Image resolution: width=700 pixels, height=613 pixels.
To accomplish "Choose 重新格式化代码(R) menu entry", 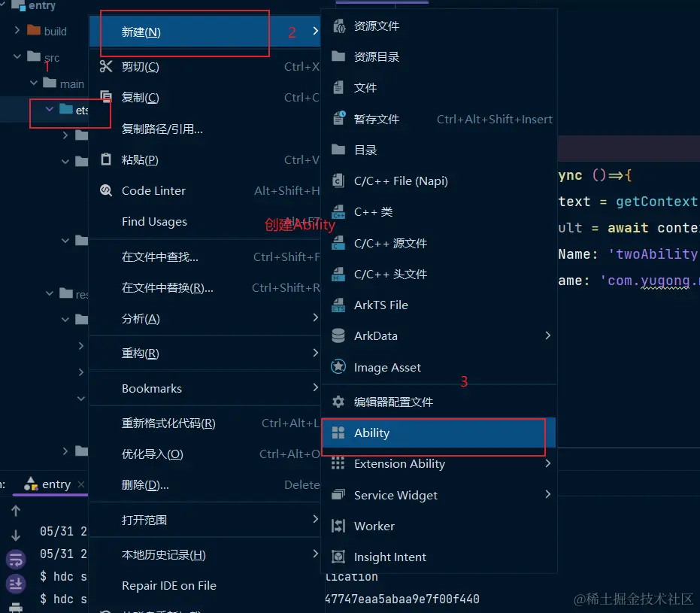I will (205, 423).
